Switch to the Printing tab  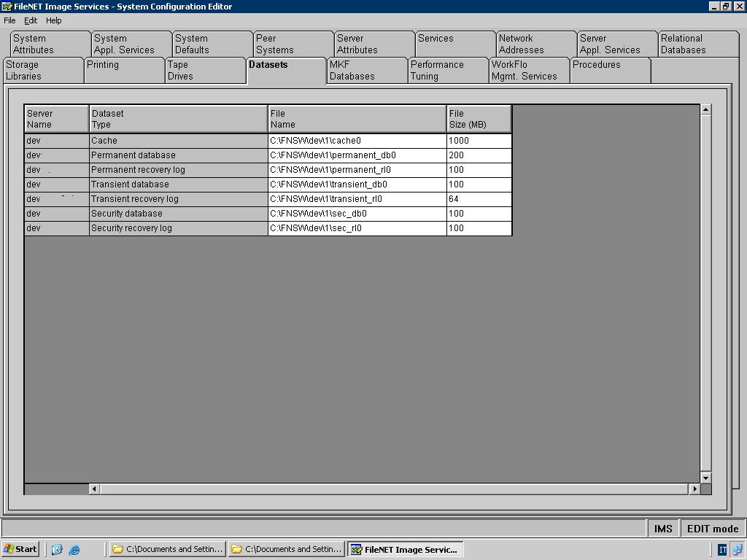point(124,71)
